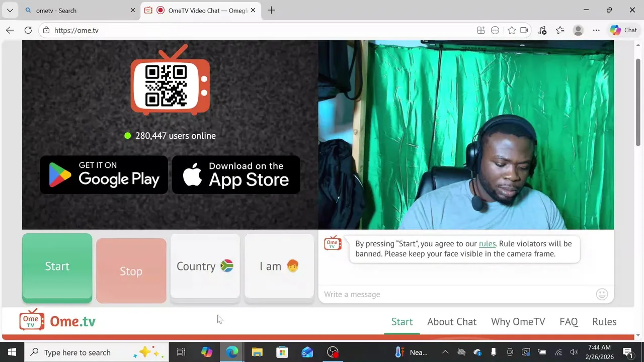The height and width of the screenshot is (362, 644).
Task: Click the scrollbar down arrow
Action: pos(638,335)
